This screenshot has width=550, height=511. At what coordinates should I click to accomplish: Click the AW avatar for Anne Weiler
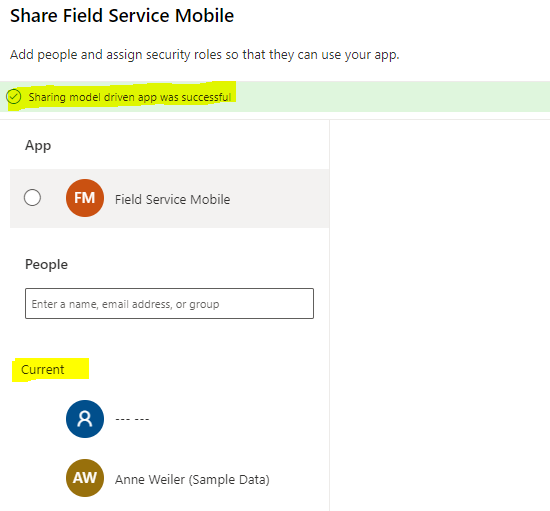[x=85, y=478]
